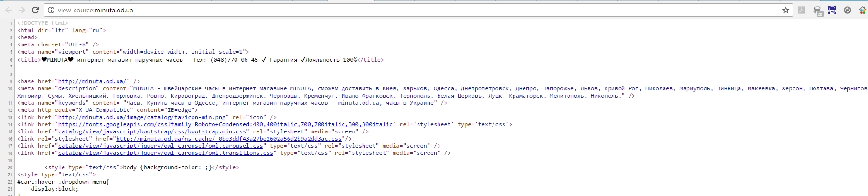
Task: Click the browser back arrow
Action: pos(9,10)
